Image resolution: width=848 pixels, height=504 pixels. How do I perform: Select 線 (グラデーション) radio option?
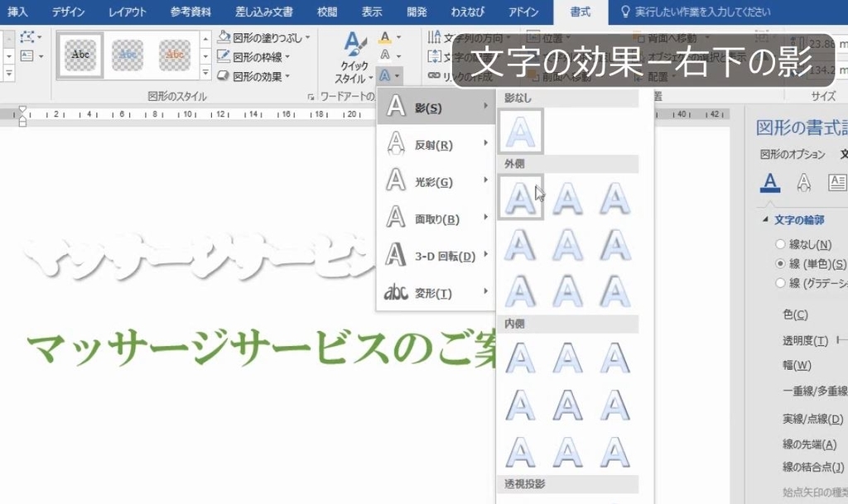780,282
